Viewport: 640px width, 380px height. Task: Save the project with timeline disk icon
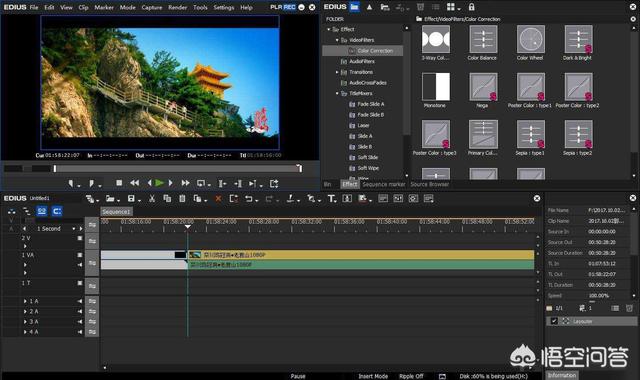pyautogui.click(x=131, y=198)
